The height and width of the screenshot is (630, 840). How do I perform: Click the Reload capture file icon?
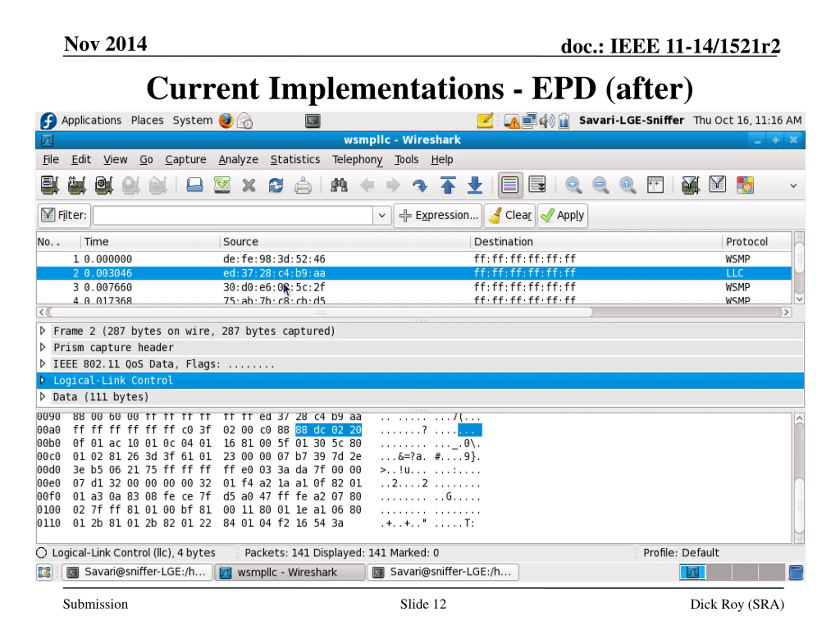(x=276, y=185)
